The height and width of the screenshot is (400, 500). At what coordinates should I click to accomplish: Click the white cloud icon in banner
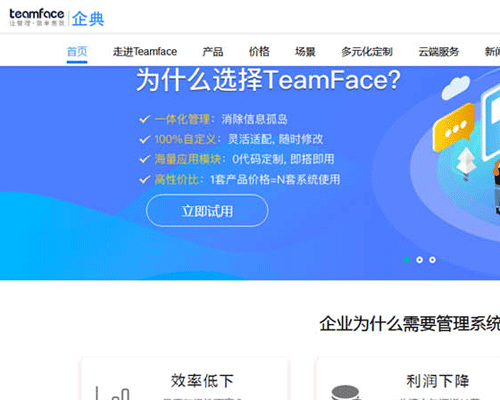coord(456,87)
